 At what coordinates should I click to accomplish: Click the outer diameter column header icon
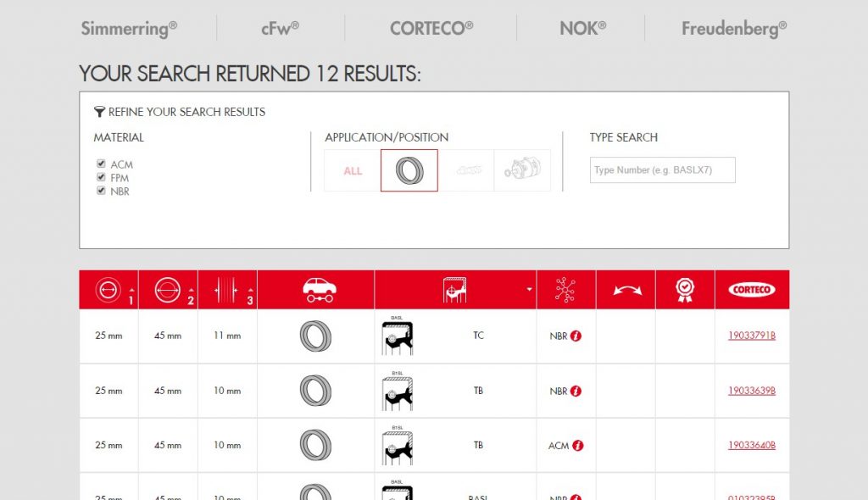pyautogui.click(x=167, y=289)
